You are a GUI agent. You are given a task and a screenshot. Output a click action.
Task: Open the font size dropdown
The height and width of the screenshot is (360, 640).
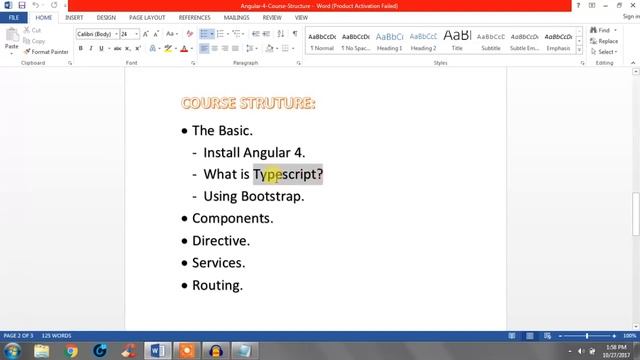tap(136, 34)
